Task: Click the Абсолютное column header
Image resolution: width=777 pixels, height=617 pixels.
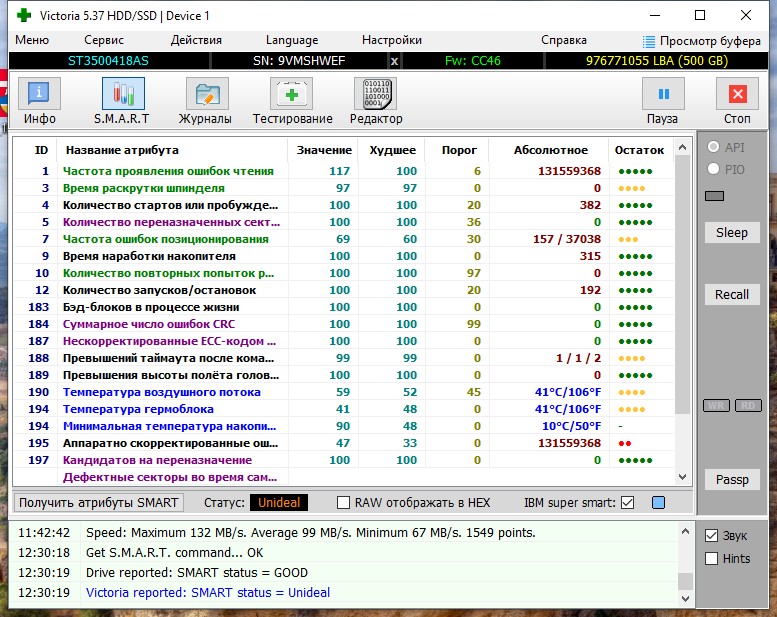Action: 550,150
